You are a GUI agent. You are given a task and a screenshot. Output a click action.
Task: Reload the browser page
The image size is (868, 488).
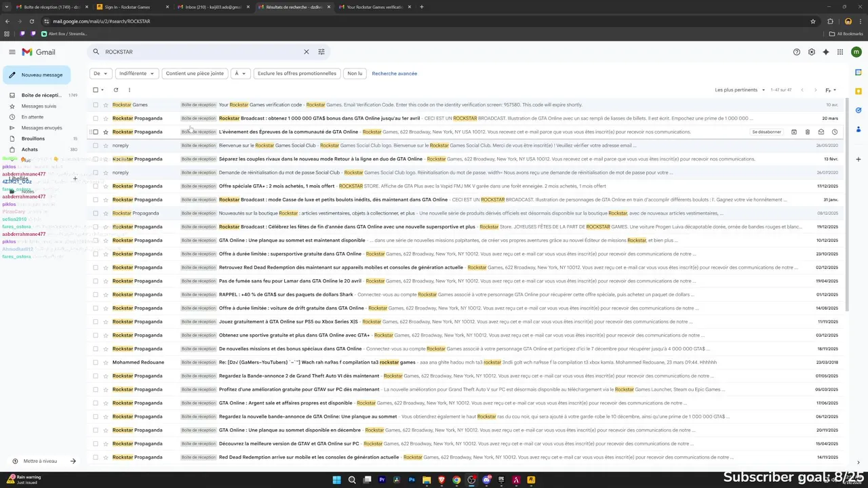click(x=31, y=21)
